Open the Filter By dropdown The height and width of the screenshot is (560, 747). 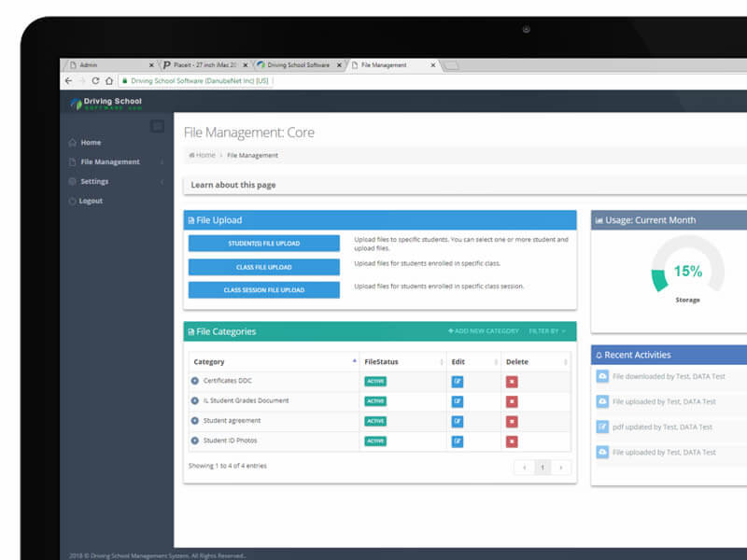(547, 331)
